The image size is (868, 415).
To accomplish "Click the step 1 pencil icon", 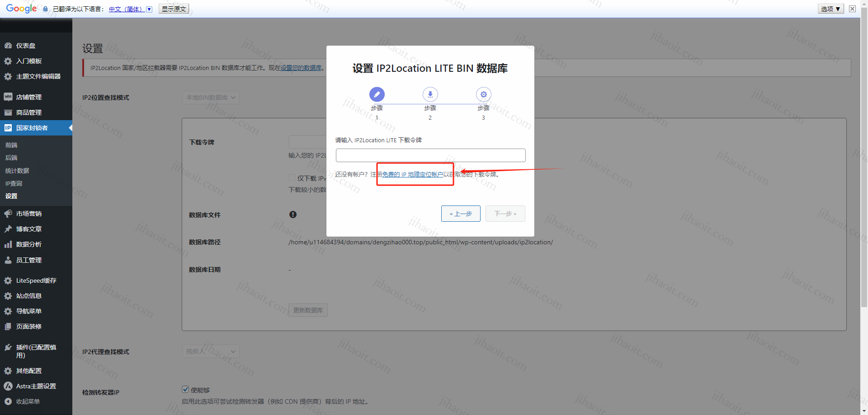I will pos(377,94).
